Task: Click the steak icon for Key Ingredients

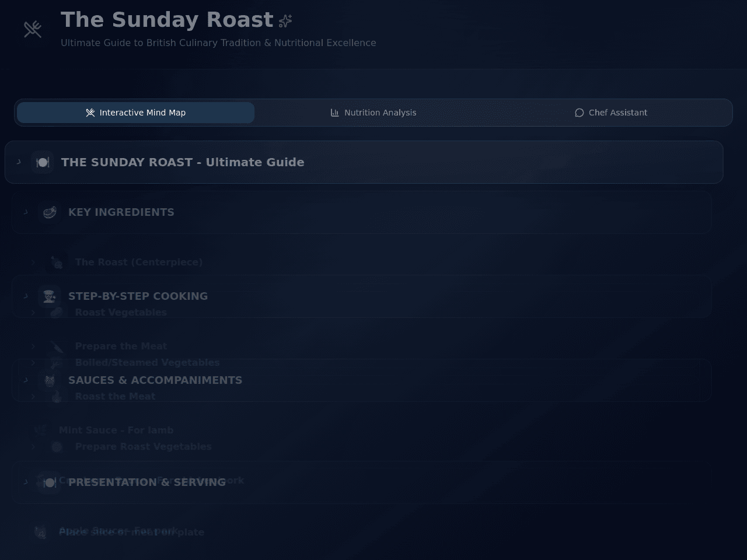Action: click(50, 212)
